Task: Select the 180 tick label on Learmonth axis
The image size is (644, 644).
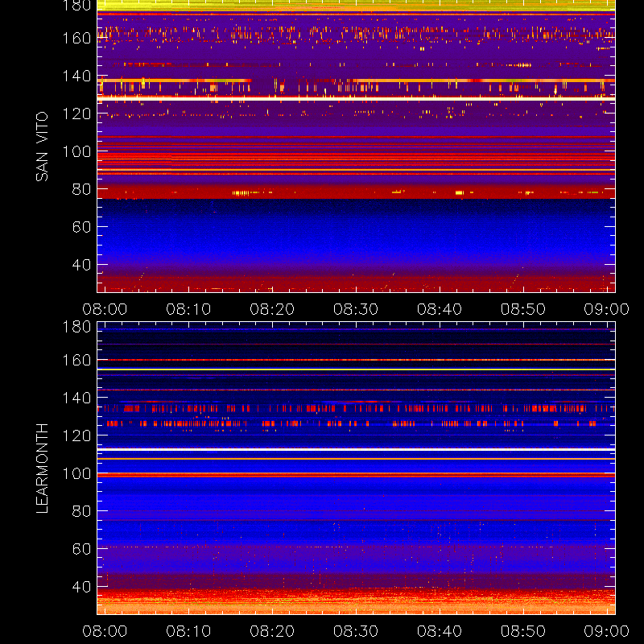Action: tap(76, 327)
